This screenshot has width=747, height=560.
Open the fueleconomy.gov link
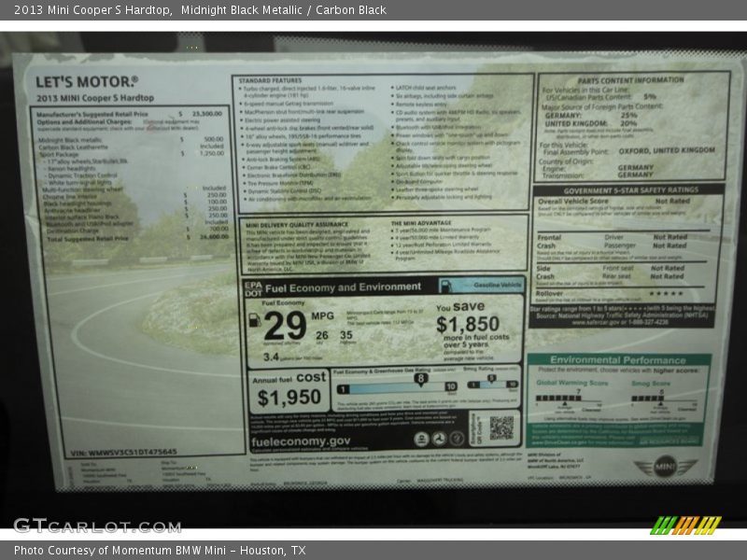point(301,441)
